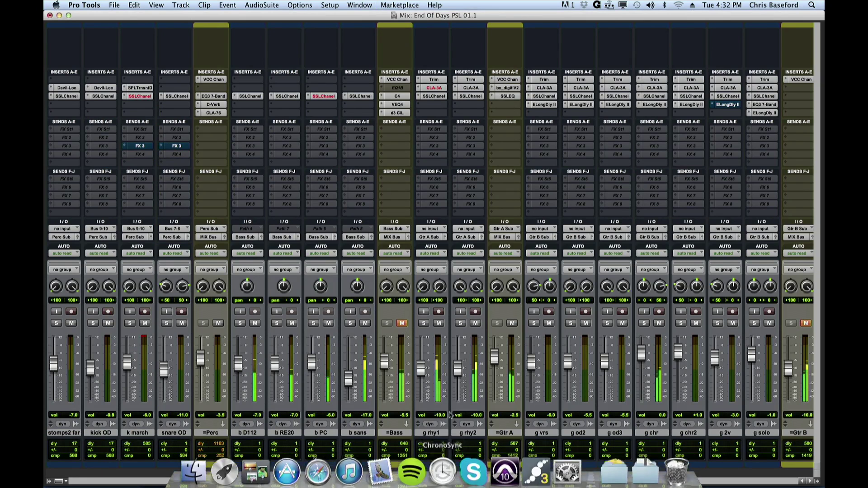Click the up/down arrows icon under b D112 volume
This screenshot has width=868, height=488.
coord(234,424)
